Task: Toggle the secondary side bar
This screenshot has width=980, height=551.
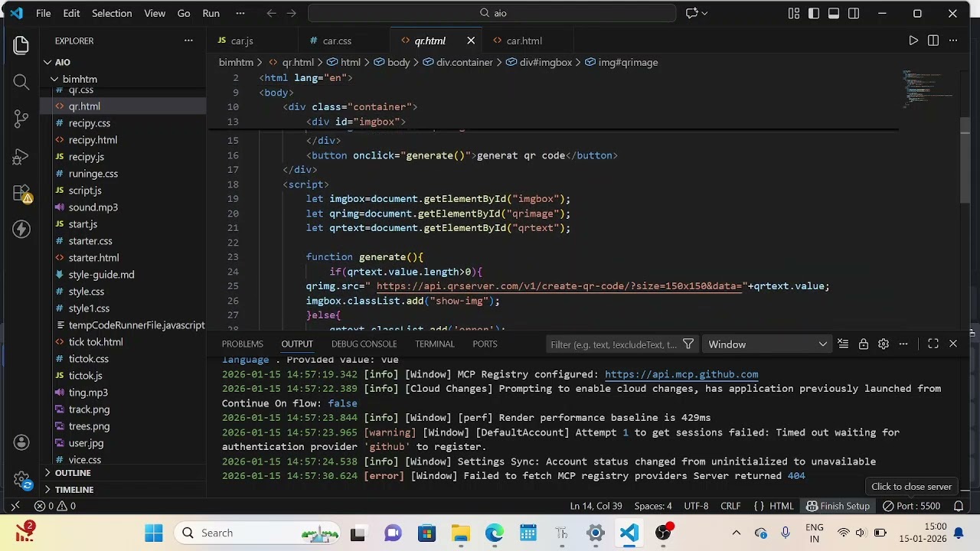Action: [x=854, y=13]
